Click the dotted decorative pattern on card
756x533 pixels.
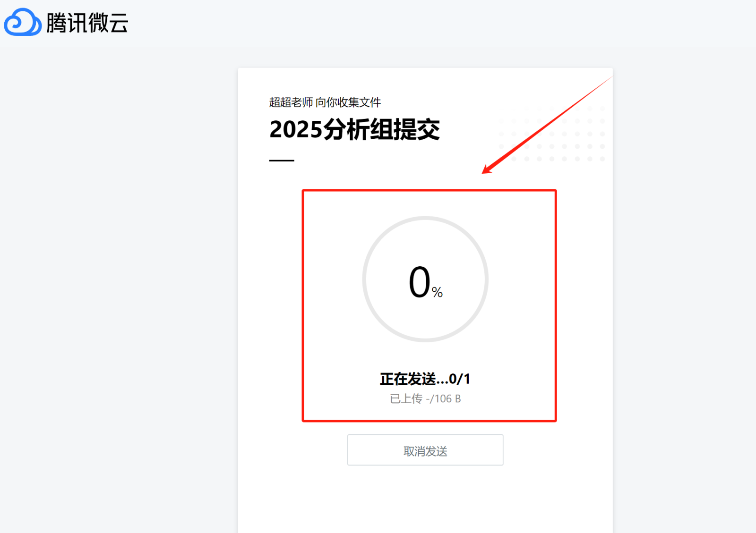551,134
